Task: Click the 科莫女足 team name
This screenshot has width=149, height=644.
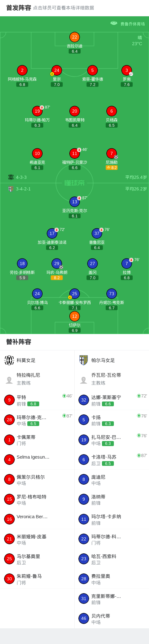Action: point(26,360)
